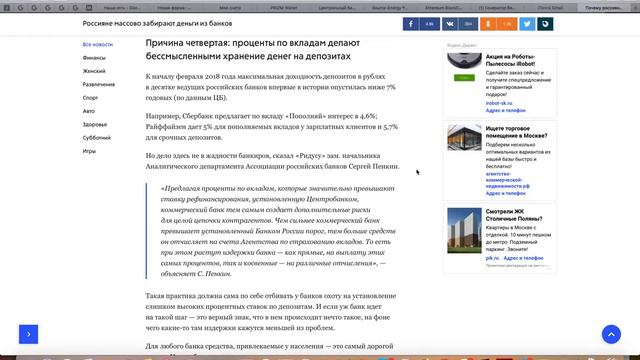This screenshot has width=640, height=360.
Task: Click Odnoklassniki share count
Action: tap(507, 24)
